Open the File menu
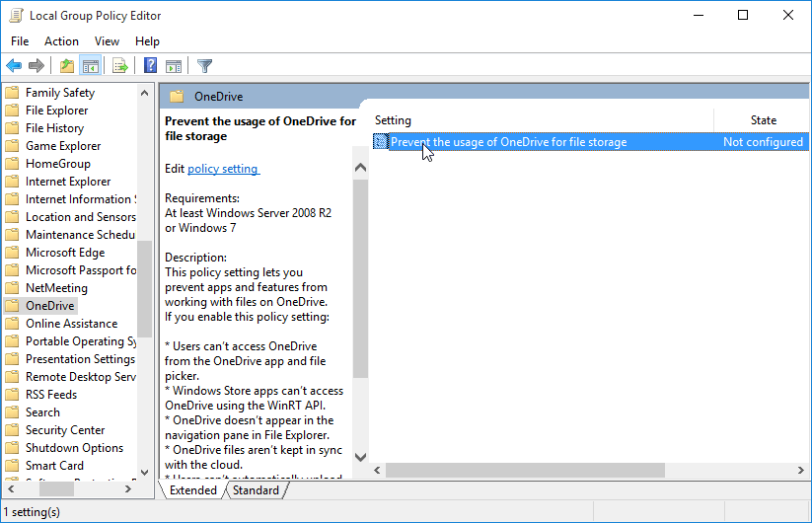 pos(20,41)
